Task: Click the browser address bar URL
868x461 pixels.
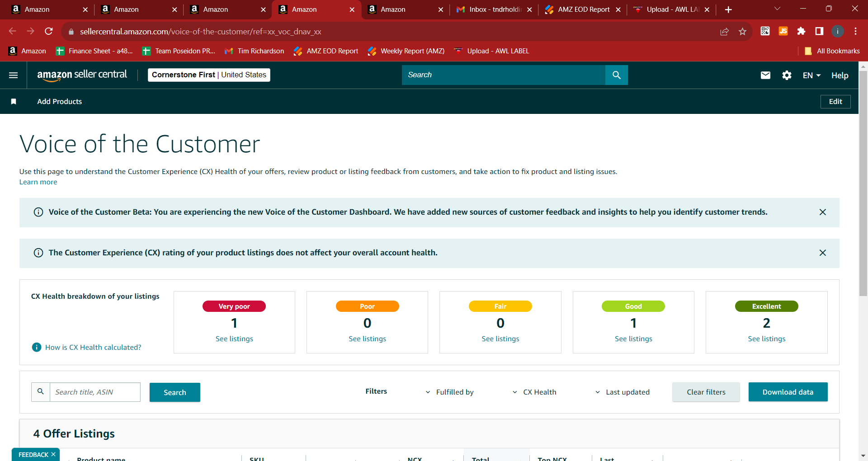Action: point(201,32)
